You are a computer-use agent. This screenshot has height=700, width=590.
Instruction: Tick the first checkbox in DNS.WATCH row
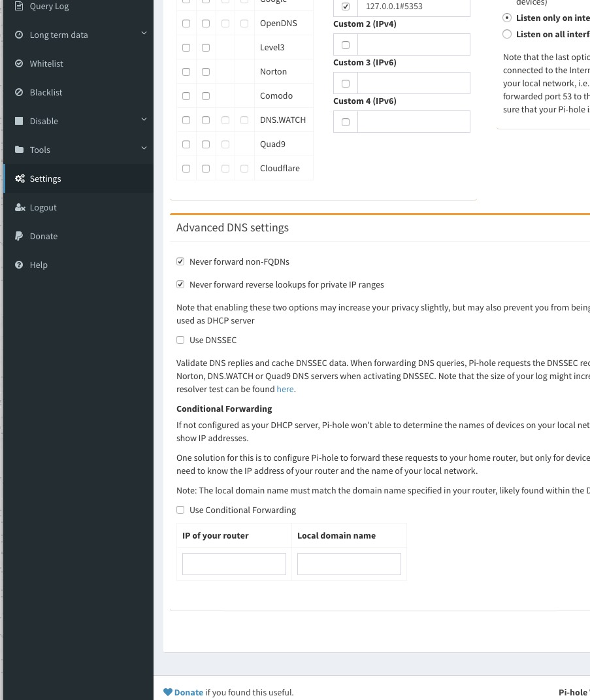(x=186, y=120)
